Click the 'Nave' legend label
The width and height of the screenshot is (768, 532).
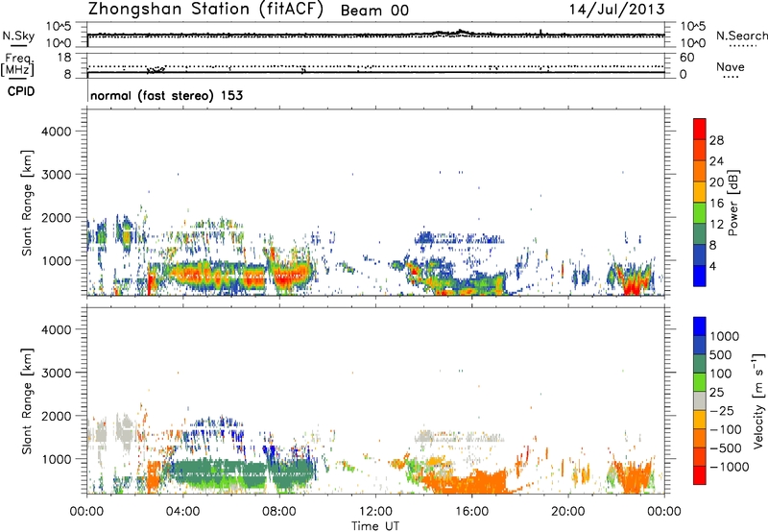[x=731, y=66]
